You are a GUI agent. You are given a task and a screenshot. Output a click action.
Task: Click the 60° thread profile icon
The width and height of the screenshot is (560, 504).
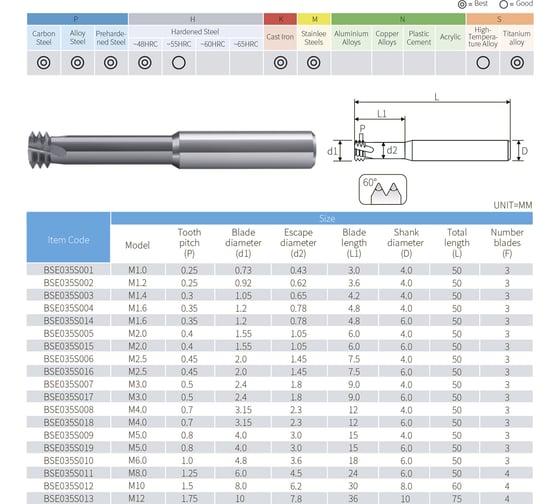(382, 190)
